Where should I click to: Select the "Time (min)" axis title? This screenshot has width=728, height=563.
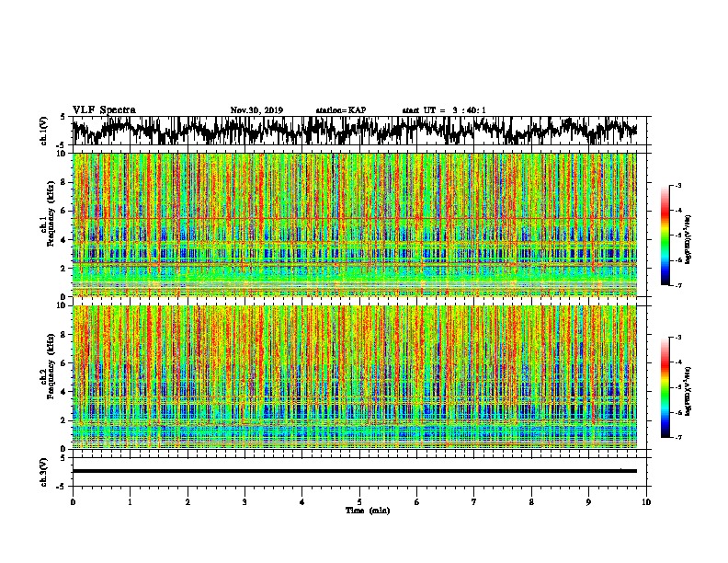(368, 511)
